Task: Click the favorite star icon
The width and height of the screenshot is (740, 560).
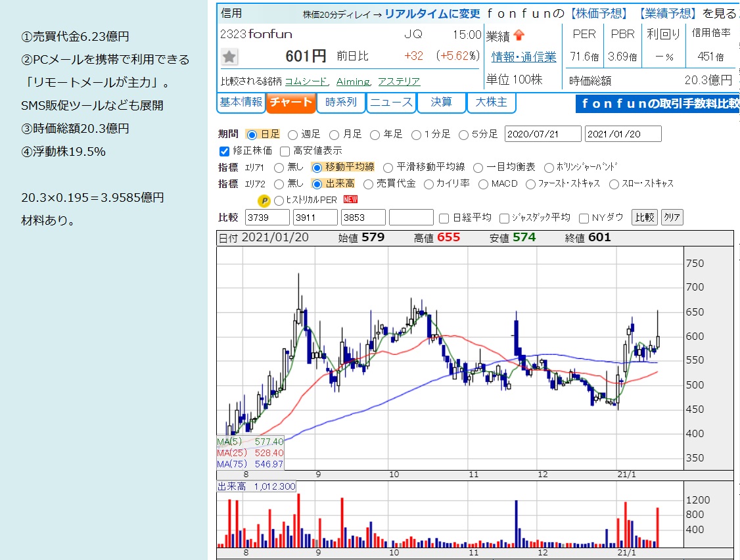Action: point(229,57)
